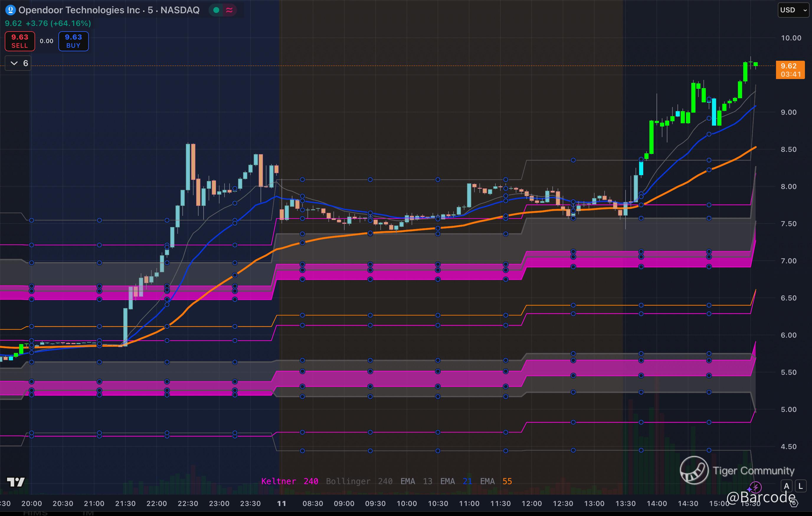
Task: Click the Tiger Community logo watermark
Action: click(x=694, y=470)
